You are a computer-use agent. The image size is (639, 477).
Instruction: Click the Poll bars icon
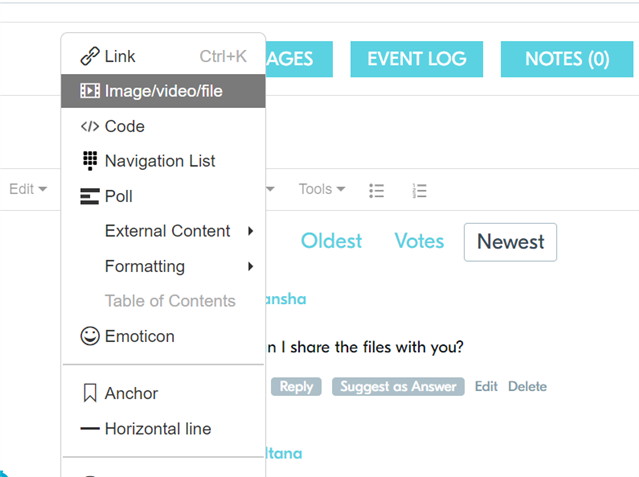(x=90, y=197)
